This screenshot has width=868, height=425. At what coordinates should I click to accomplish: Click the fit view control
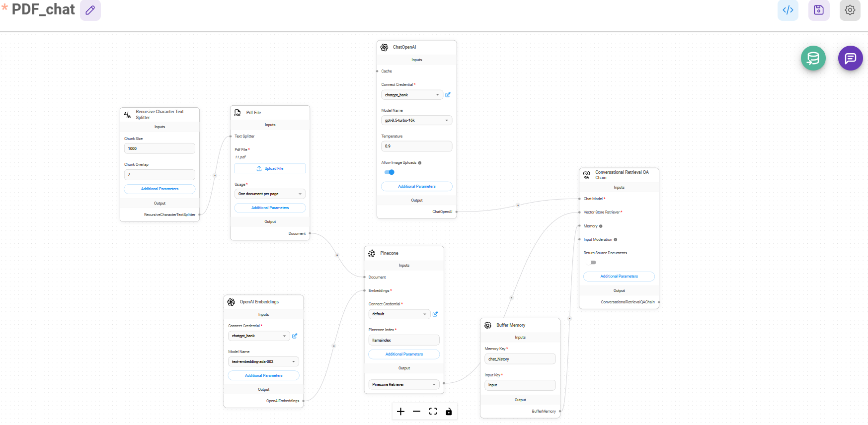(x=433, y=412)
